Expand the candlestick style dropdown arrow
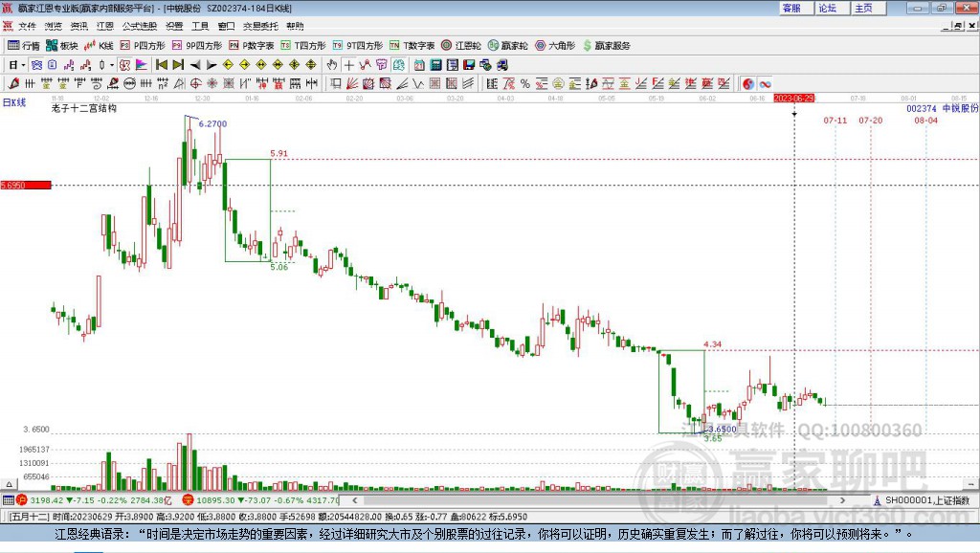980x553 pixels. coord(112,65)
